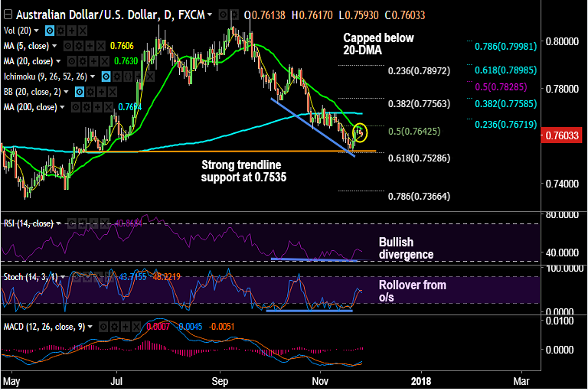Open main symbol settings gear icon

pos(235,15)
